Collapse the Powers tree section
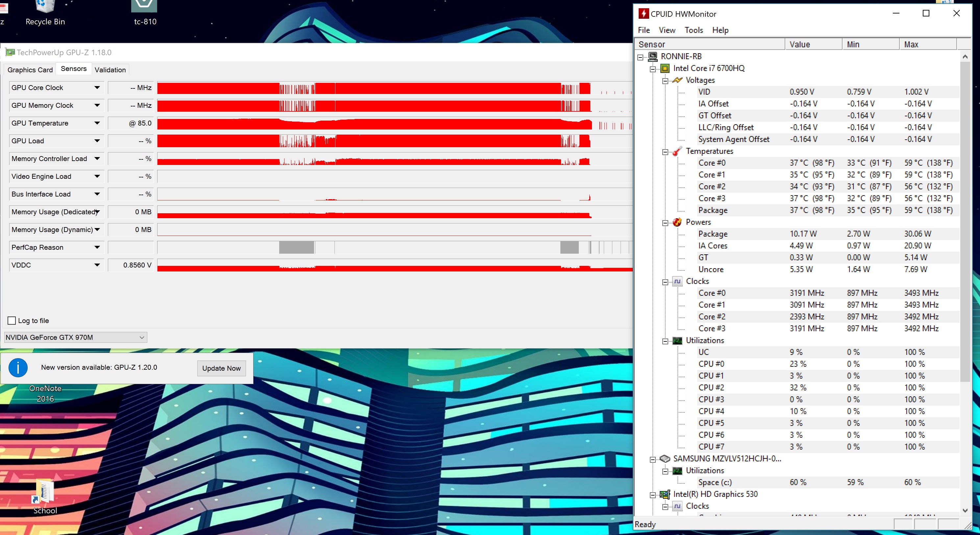The image size is (980, 535). [x=665, y=223]
